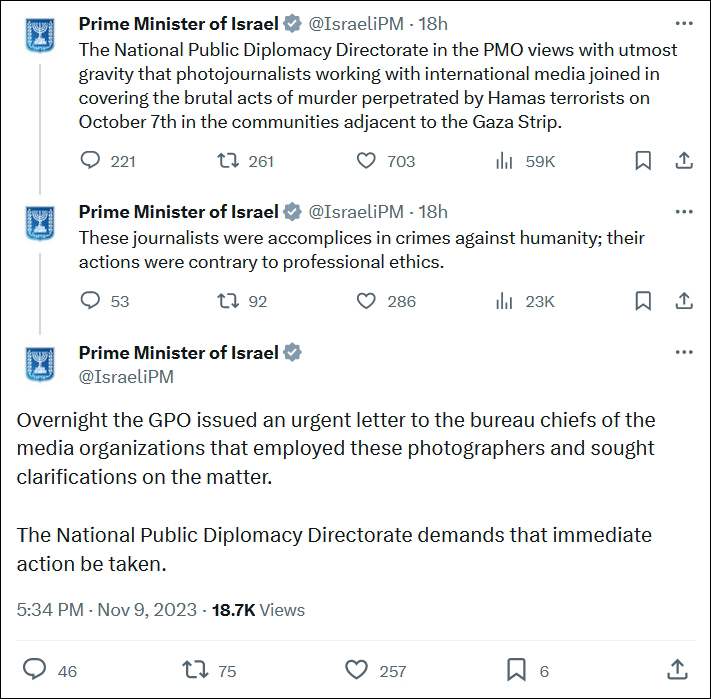Share the first tweet about photojournalists
This screenshot has height=699, width=711.
(x=684, y=161)
